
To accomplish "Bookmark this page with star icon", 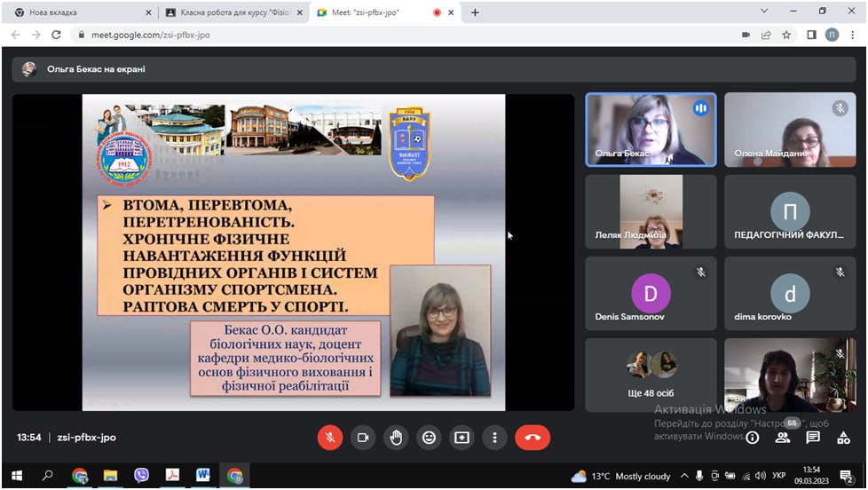I will point(786,35).
